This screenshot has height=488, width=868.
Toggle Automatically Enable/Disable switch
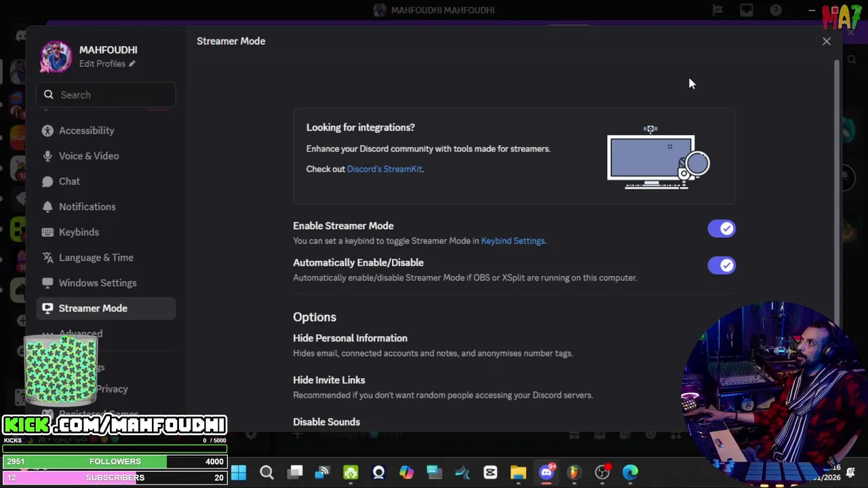click(722, 266)
